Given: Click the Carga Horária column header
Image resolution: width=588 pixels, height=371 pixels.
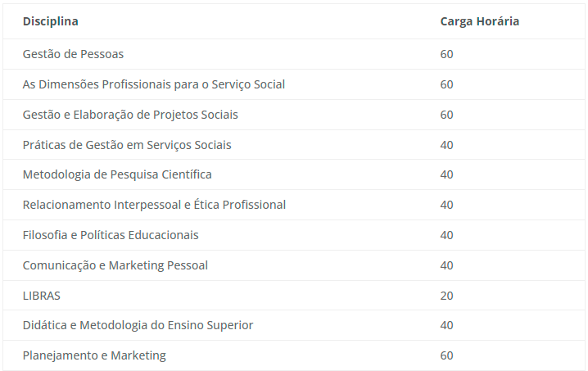Looking at the screenshot, I should click(480, 21).
